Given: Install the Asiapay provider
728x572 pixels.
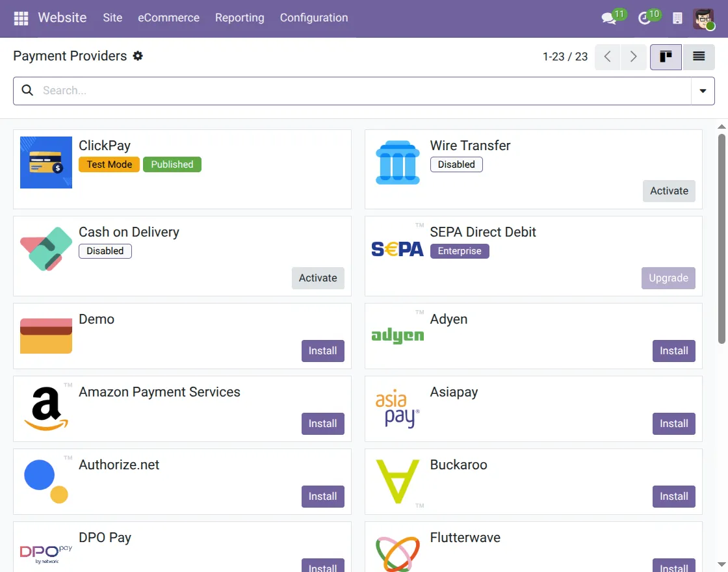Looking at the screenshot, I should 673,423.
